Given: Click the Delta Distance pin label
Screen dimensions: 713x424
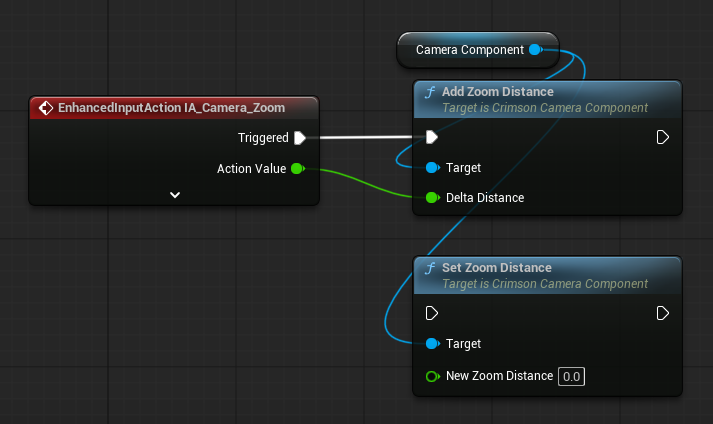Looking at the screenshot, I should click(x=485, y=198).
